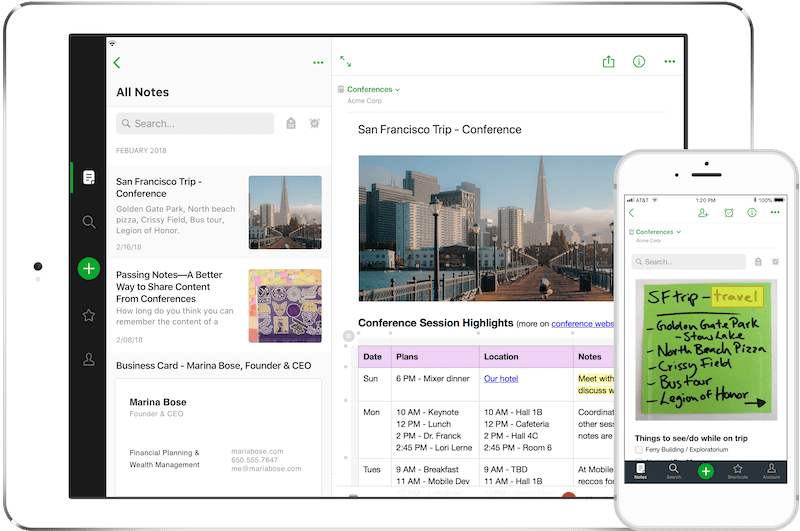Switch to iPhone Search tab

[x=673, y=471]
